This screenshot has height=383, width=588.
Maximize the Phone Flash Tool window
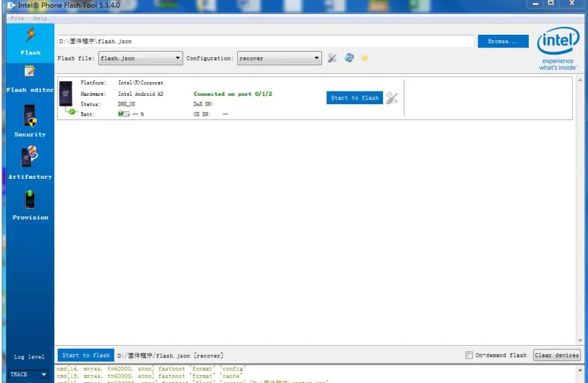click(x=551, y=4)
